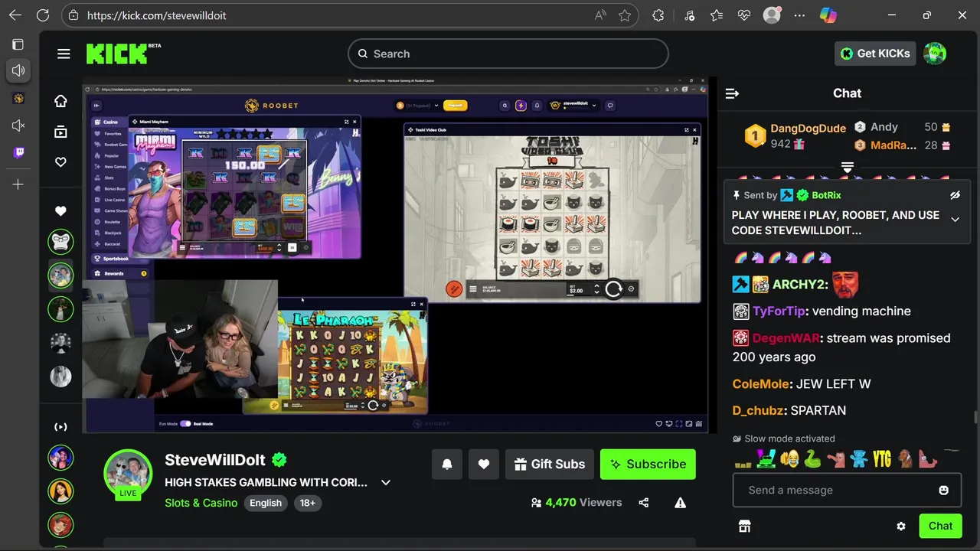Click the browser address bar URL

156,15
